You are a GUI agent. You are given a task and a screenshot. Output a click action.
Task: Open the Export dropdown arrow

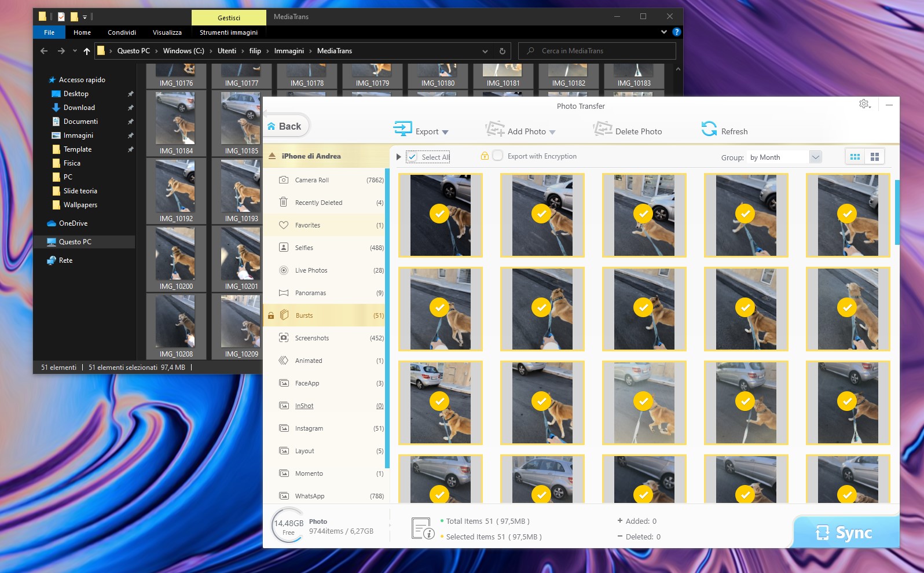tap(445, 133)
